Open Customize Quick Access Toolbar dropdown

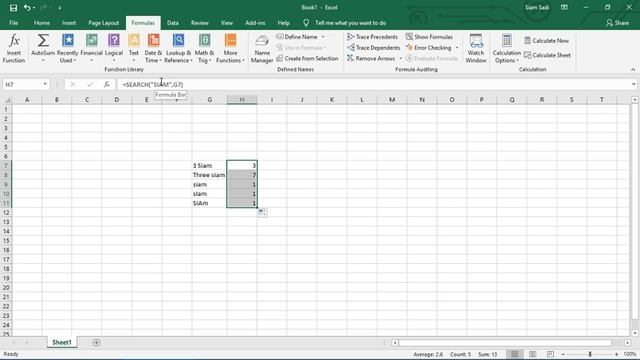pos(60,8)
